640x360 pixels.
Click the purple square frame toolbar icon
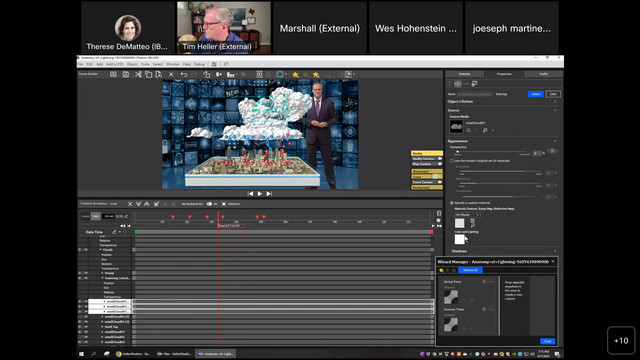tap(280, 74)
